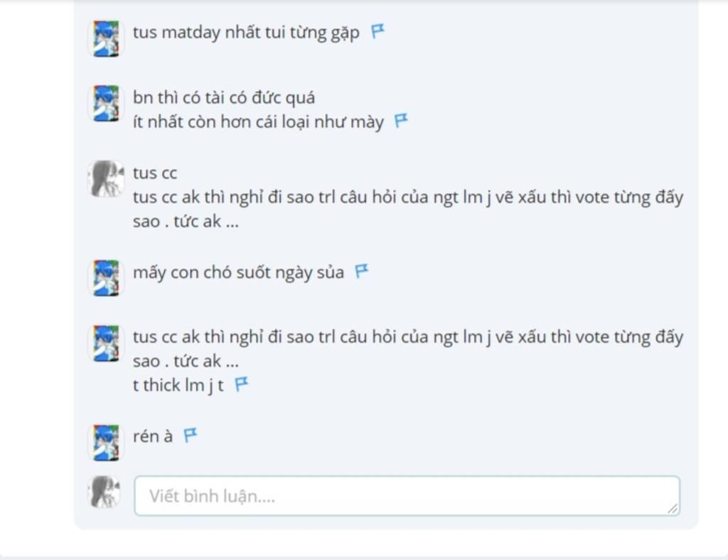Open the avatar beside 'tus matday nhất tui từng gặp'
This screenshot has height=560, width=728.
[x=106, y=38]
